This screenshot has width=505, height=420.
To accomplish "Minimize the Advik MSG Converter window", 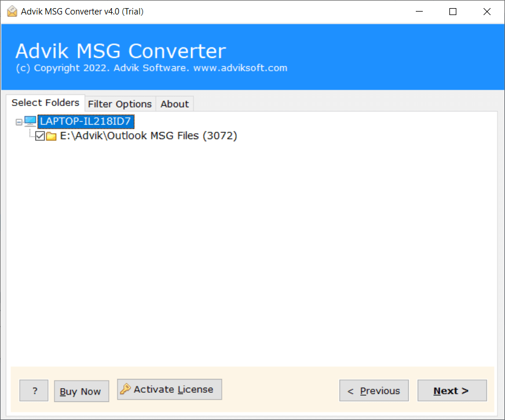I will point(419,12).
